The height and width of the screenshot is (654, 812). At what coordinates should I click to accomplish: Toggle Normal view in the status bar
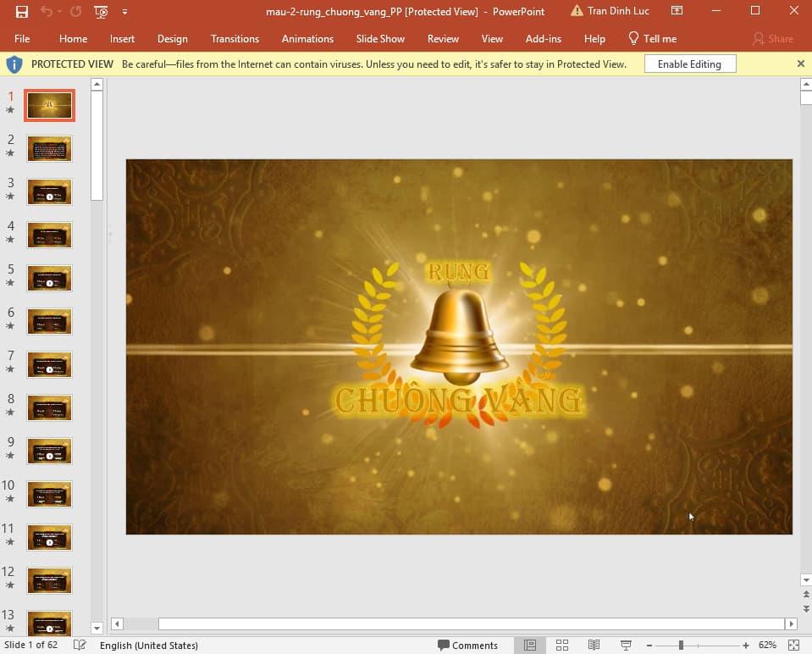tap(531, 645)
